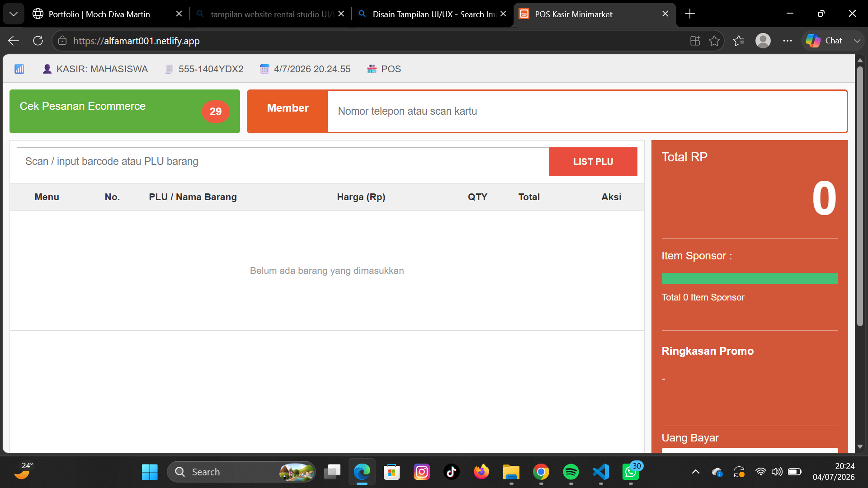Screen dimensions: 868x488
Task: Click the Aksi column header
Action: point(611,197)
